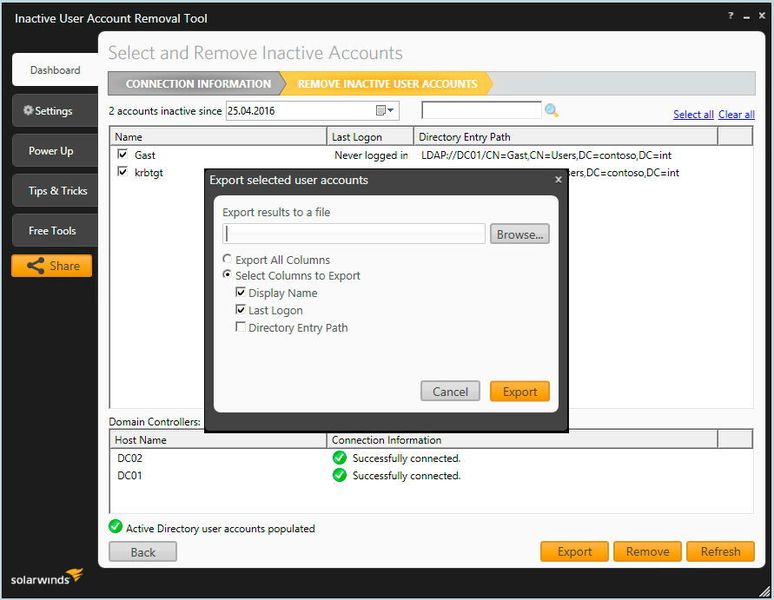This screenshot has width=774, height=600.
Task: Sort by Directory Entry Path column header
Action: (x=566, y=137)
